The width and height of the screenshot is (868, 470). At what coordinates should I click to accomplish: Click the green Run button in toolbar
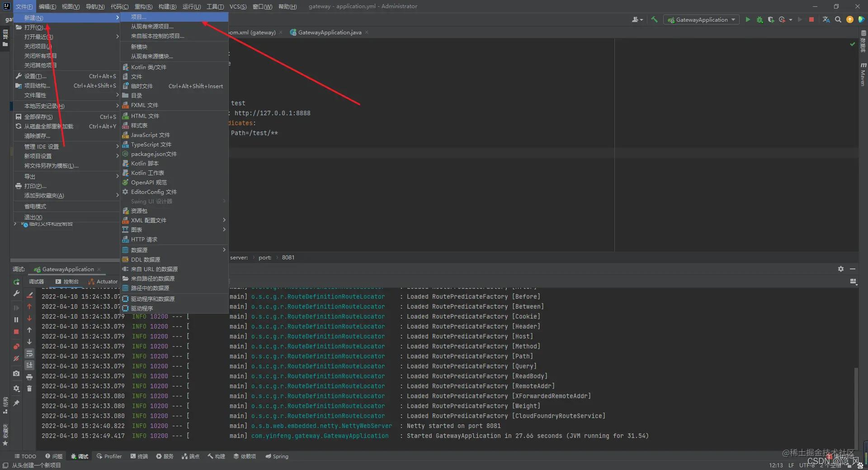point(748,19)
